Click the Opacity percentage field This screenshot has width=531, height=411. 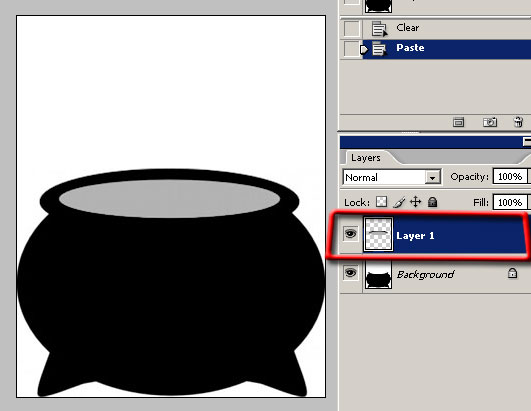click(x=510, y=177)
